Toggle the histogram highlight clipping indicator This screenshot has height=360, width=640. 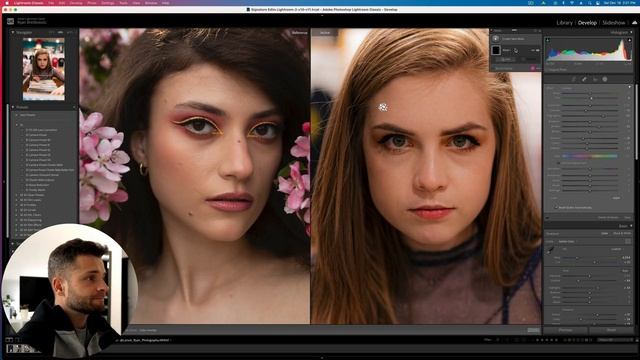629,40
